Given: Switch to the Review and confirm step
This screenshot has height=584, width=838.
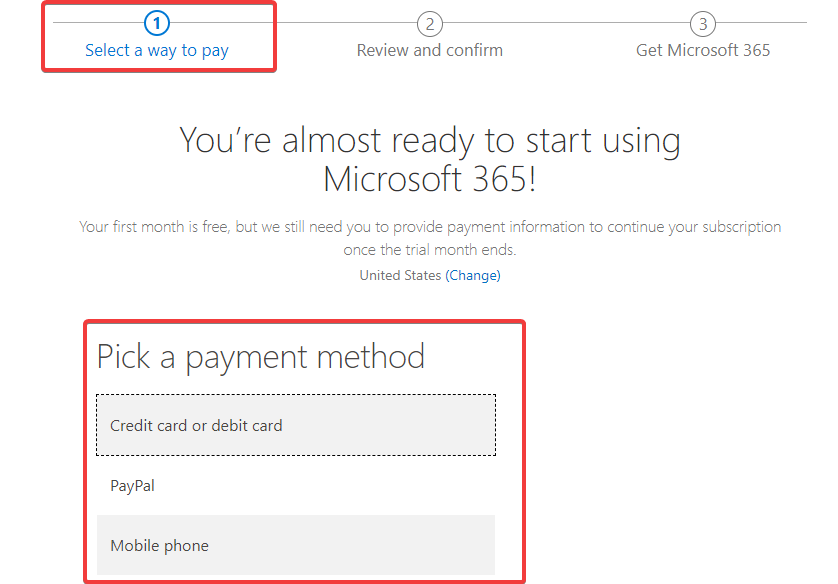Looking at the screenshot, I should (x=429, y=49).
